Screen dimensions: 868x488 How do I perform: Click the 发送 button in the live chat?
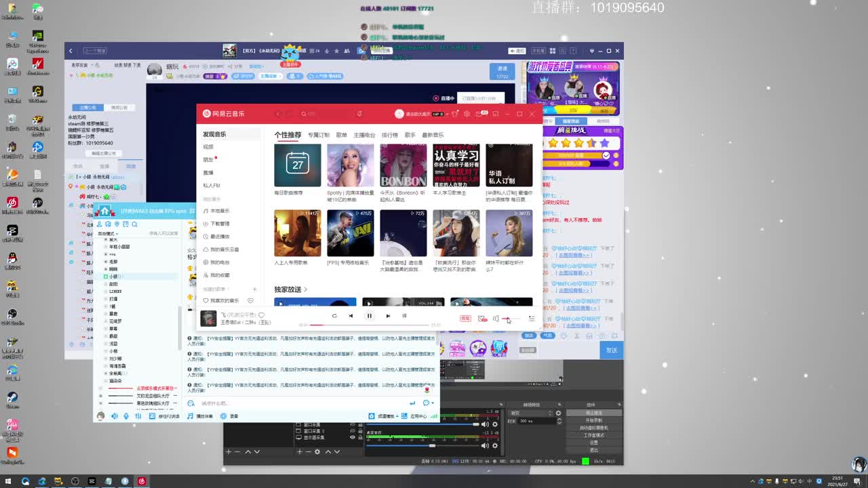click(612, 350)
